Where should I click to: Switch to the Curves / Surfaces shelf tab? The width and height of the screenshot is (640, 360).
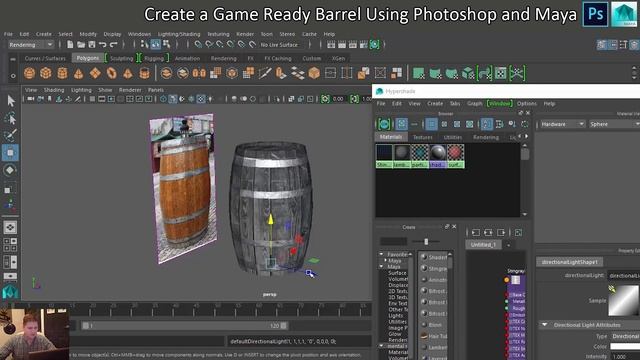point(45,58)
